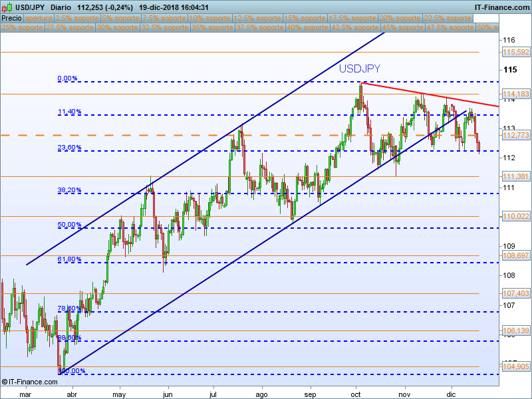The height and width of the screenshot is (399, 532).
Task: Open the 17.5% soporte tab
Action: 352,19
